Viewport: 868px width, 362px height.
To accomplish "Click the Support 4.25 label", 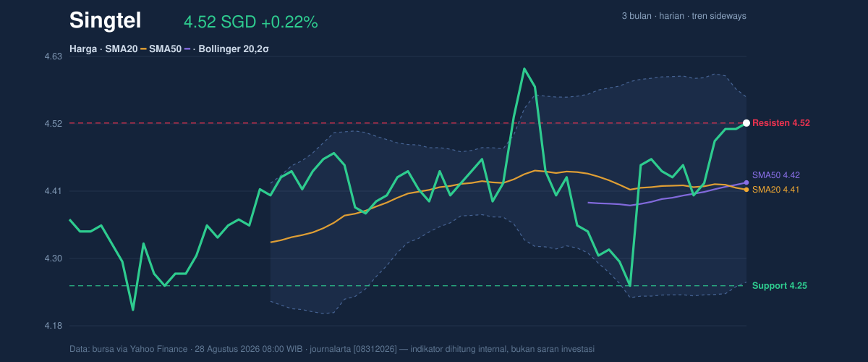I will pyautogui.click(x=780, y=286).
